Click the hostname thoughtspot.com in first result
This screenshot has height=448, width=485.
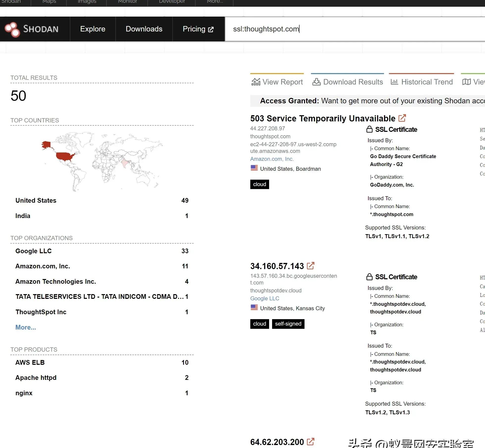point(270,136)
